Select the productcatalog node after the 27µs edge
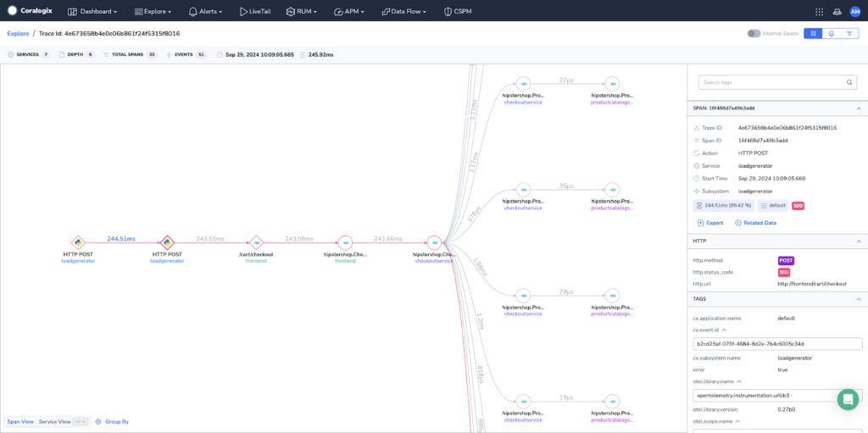This screenshot has width=868, height=433. (612, 84)
